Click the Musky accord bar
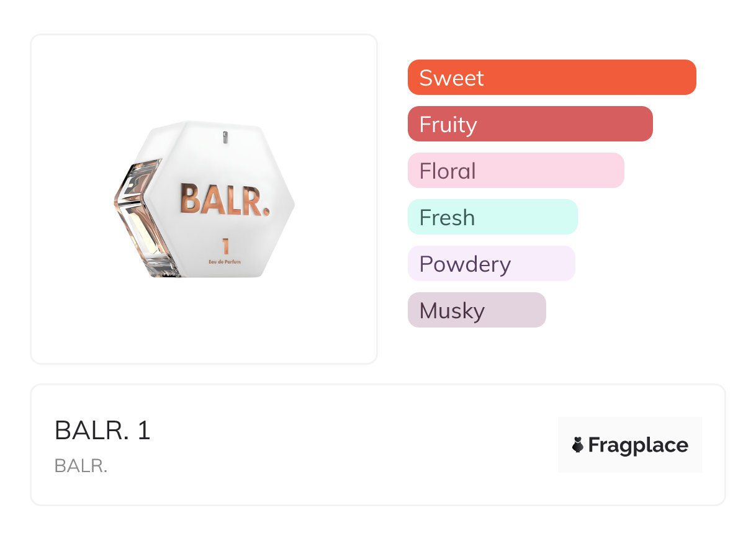 pyautogui.click(x=476, y=310)
